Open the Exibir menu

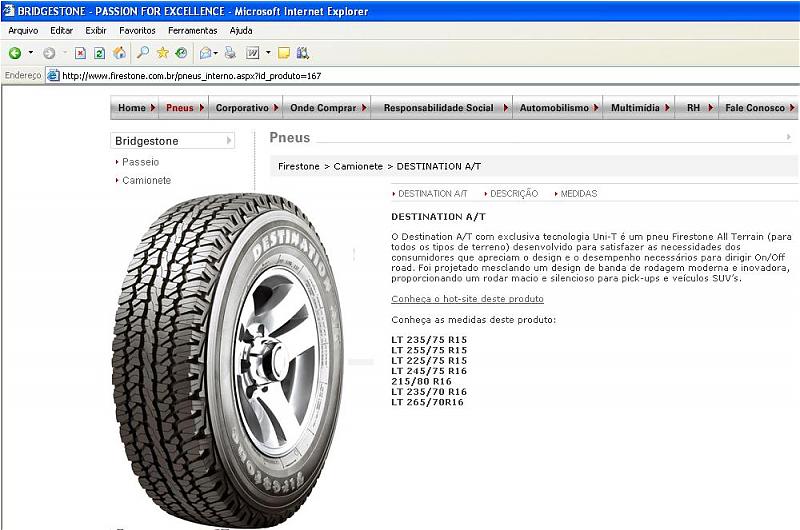tap(95, 31)
